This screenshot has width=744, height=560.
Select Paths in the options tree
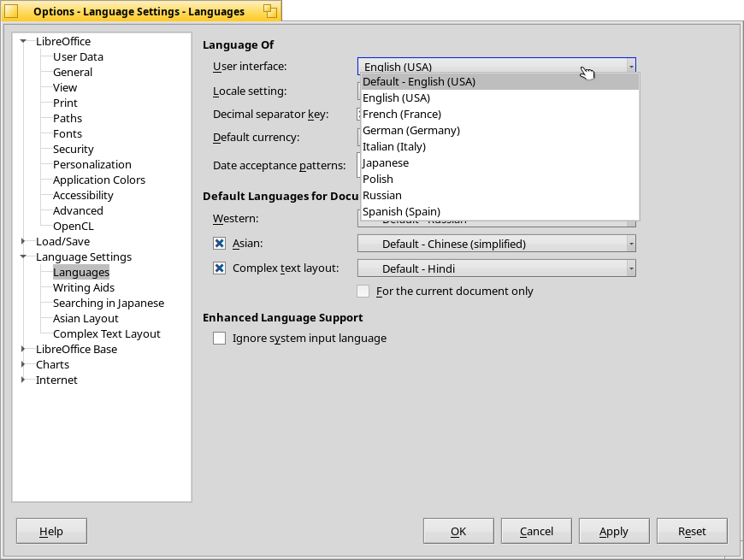pyautogui.click(x=68, y=119)
